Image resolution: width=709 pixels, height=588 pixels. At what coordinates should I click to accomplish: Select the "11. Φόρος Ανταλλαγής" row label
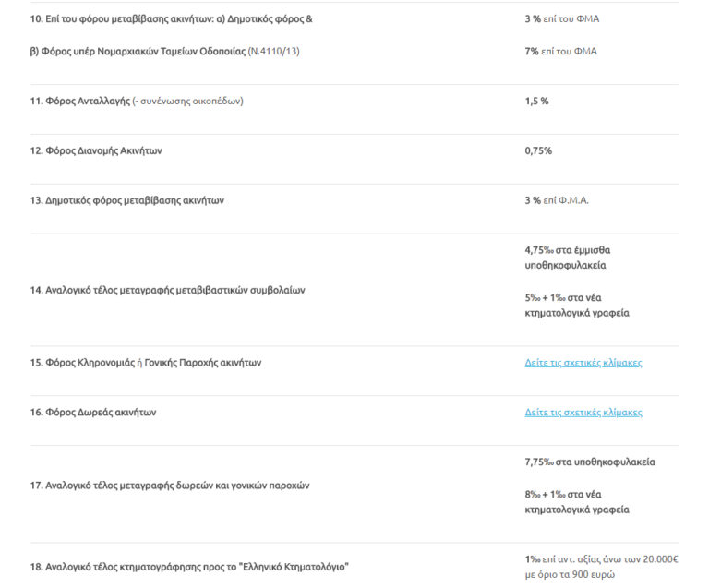point(129,101)
